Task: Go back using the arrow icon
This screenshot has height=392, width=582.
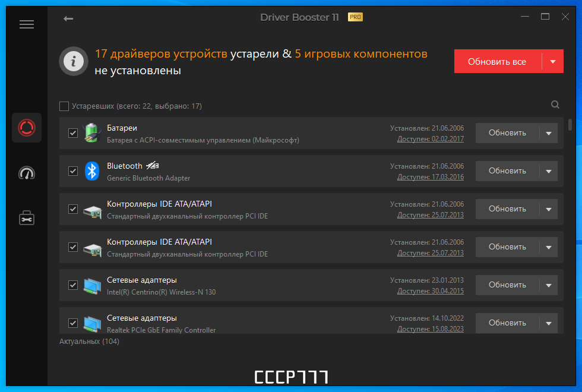Action: coord(68,18)
